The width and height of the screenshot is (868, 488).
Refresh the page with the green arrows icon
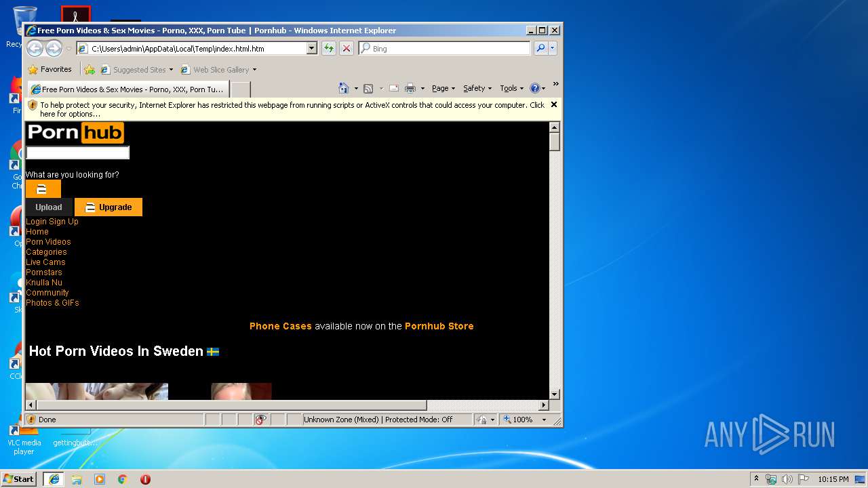tap(329, 48)
